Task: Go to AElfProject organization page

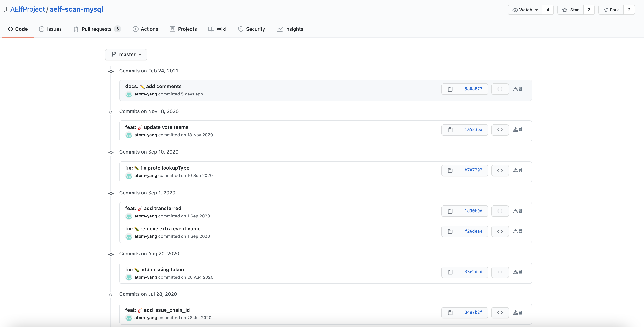Action: point(28,10)
